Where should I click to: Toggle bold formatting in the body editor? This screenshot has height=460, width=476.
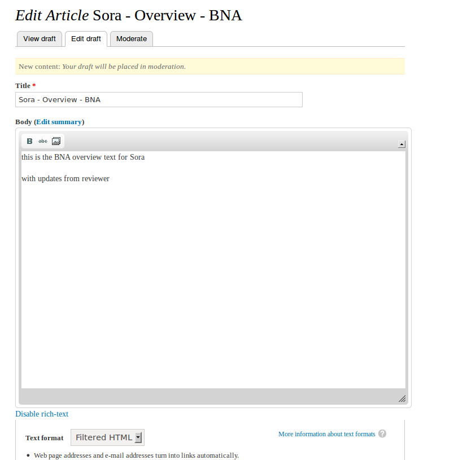click(29, 141)
